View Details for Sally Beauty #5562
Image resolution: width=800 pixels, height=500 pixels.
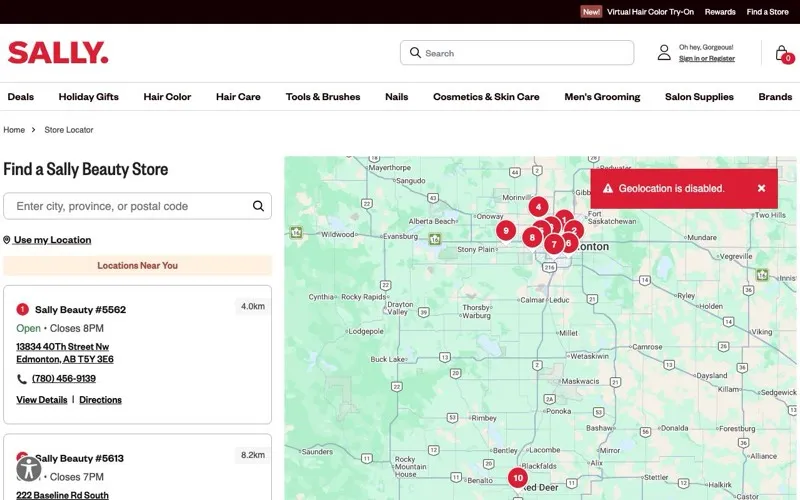coord(42,399)
